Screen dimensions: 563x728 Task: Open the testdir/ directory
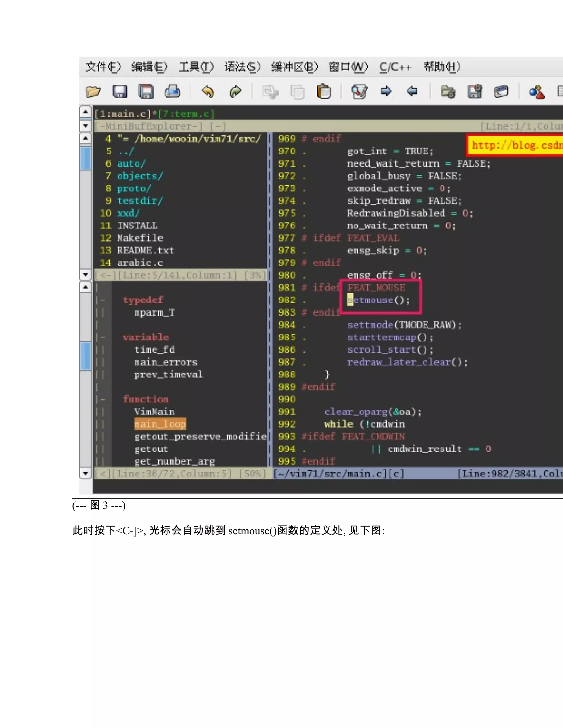(140, 201)
